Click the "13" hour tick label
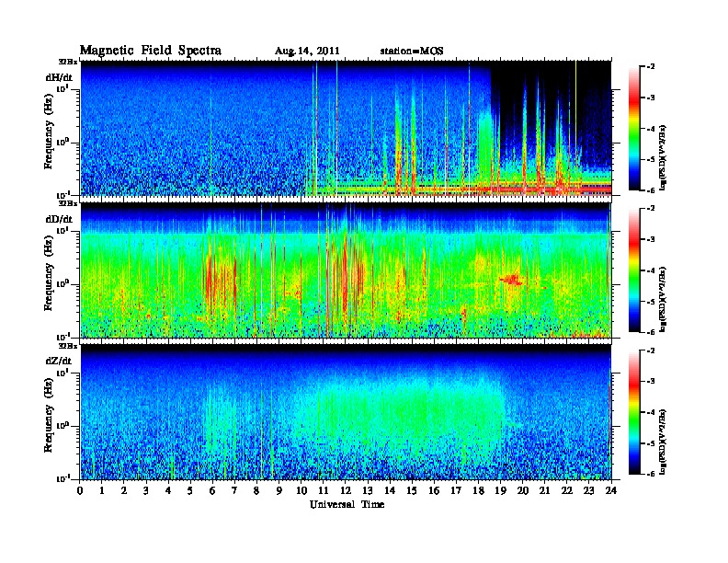Viewport: 728px width, 563px height. 368,491
